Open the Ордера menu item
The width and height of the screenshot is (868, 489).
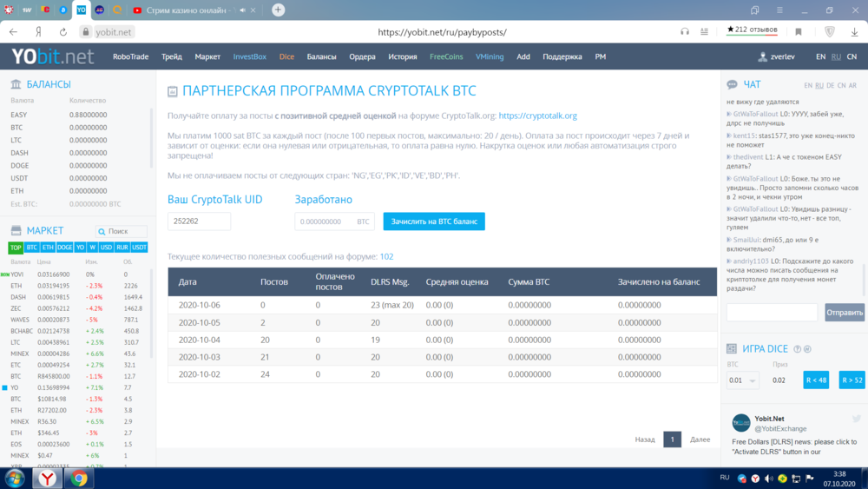point(362,56)
